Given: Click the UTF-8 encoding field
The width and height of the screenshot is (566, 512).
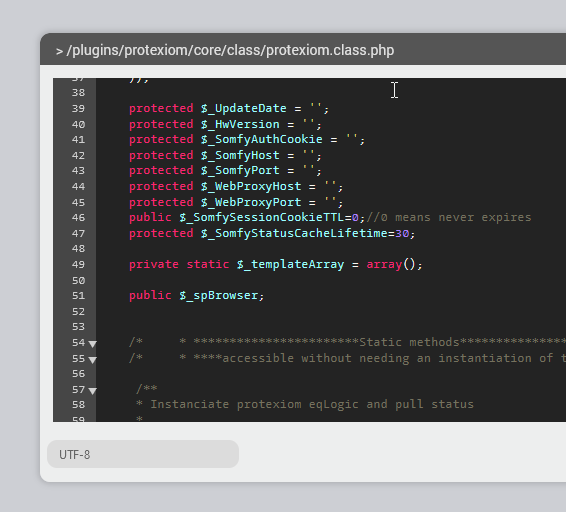Looking at the screenshot, I should point(143,454).
